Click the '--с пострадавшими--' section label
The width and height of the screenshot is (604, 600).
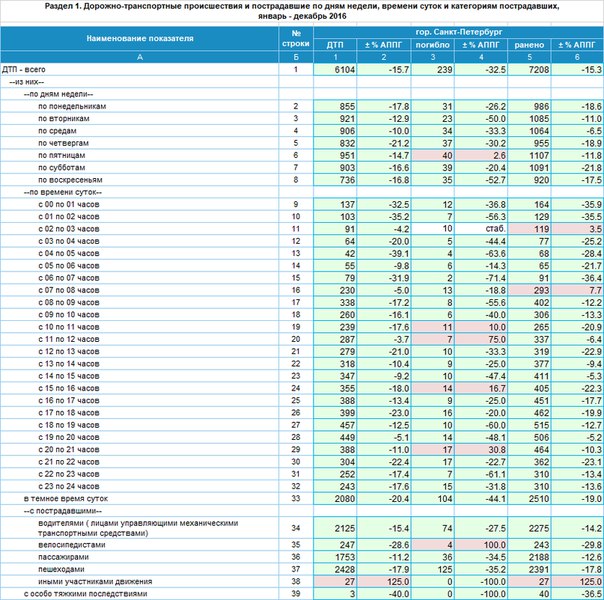click(x=63, y=511)
